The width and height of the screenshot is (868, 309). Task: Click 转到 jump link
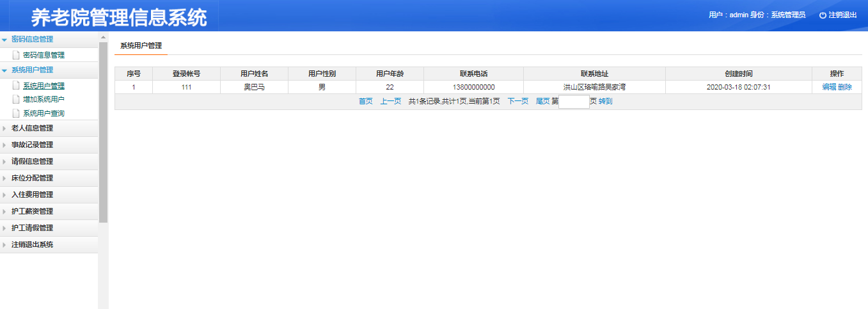pos(606,101)
